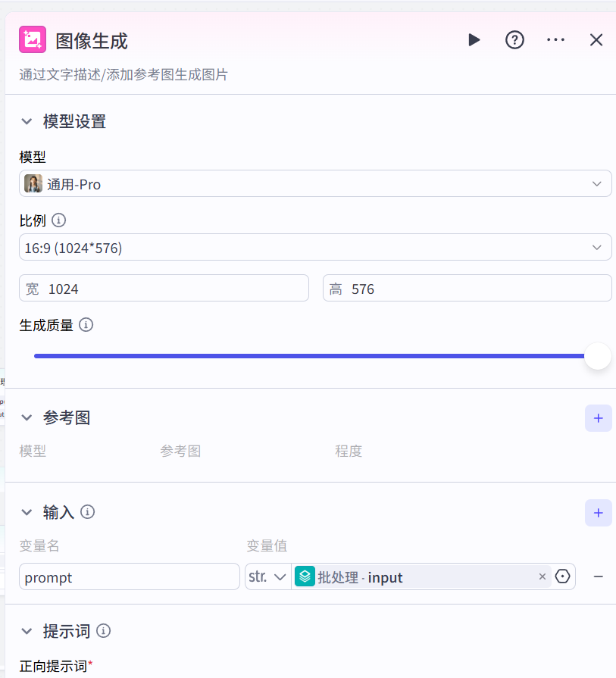The image size is (616, 678).
Task: Clear the 批处理 input variable reference
Action: 543,576
